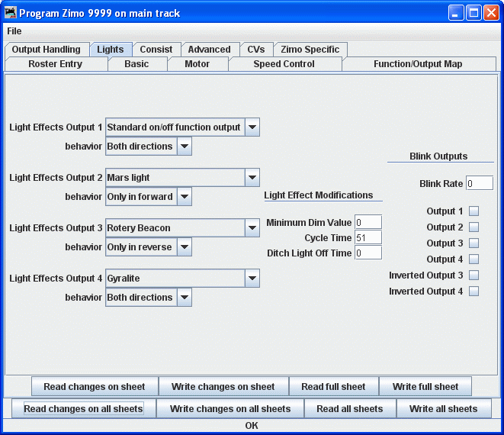Click Read full sheet button
The width and height of the screenshot is (504, 435).
pos(334,386)
